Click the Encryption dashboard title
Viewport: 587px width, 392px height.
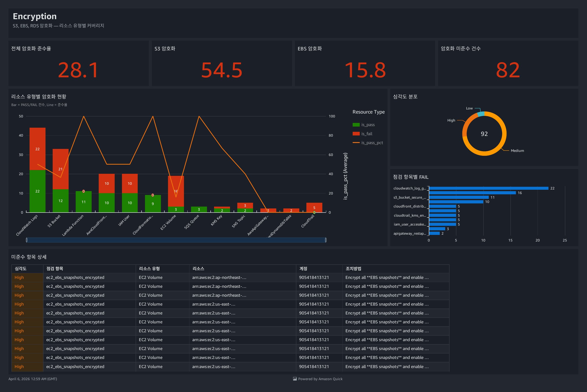35,16
